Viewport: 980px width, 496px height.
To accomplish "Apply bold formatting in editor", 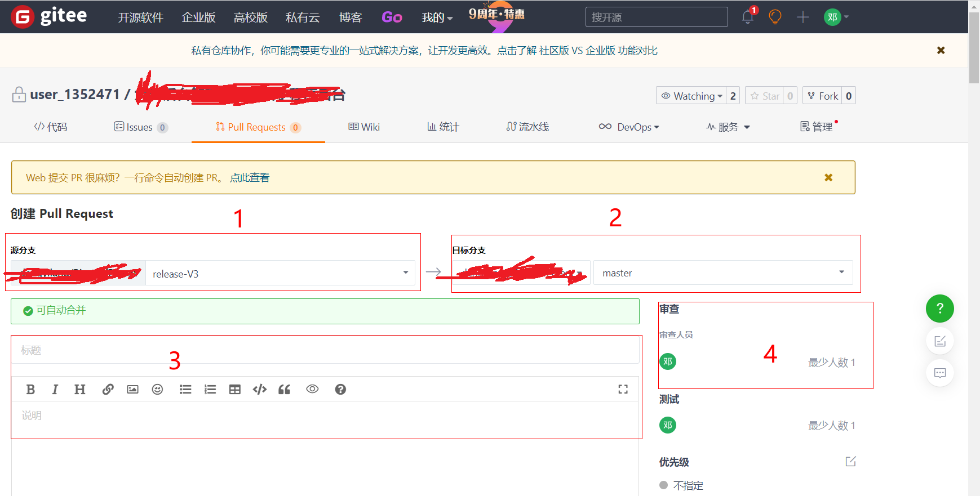I will pyautogui.click(x=30, y=389).
